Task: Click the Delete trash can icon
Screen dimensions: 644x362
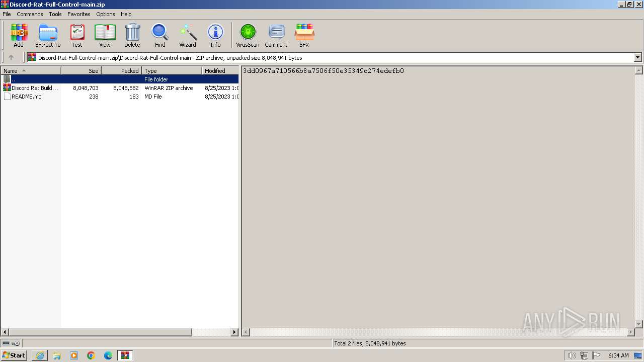Action: [132, 35]
